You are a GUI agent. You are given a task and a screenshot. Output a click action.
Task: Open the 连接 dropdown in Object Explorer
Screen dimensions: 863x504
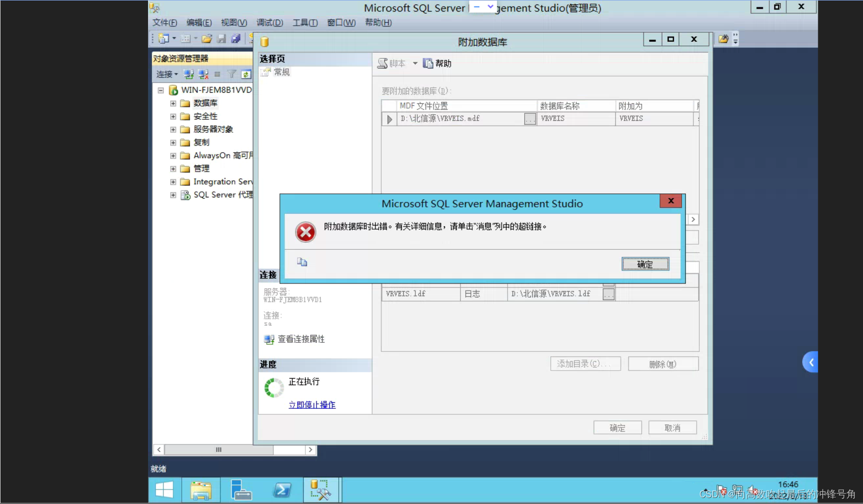167,75
